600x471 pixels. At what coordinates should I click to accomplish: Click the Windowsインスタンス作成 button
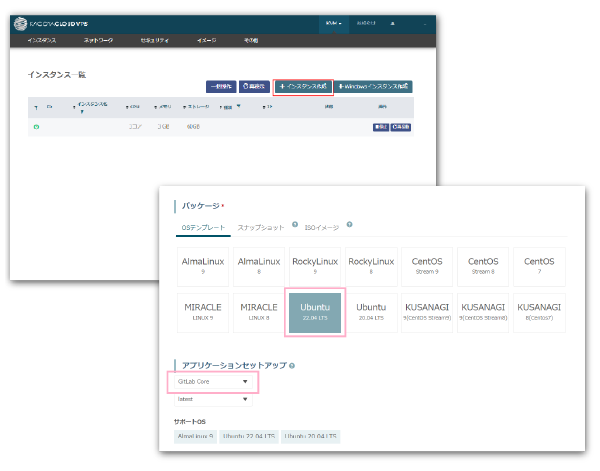(374, 87)
